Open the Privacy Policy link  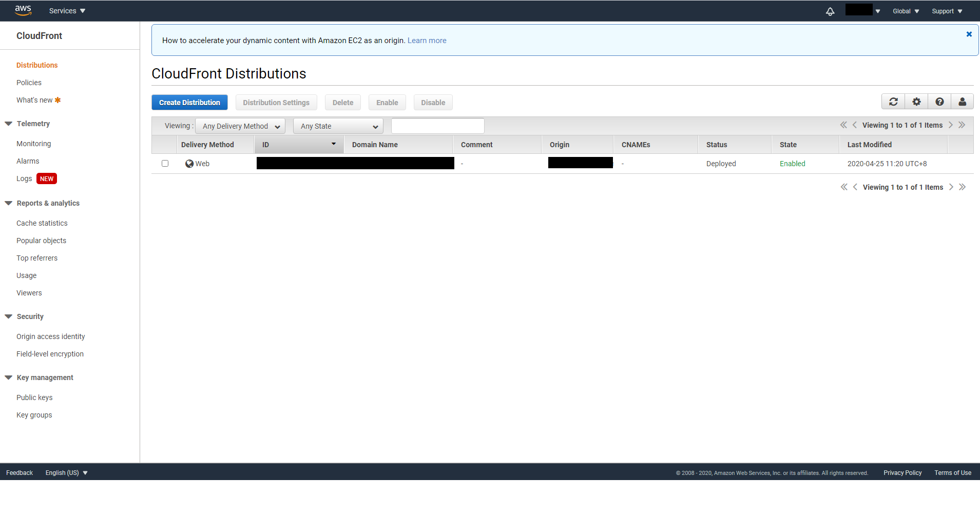(x=902, y=473)
